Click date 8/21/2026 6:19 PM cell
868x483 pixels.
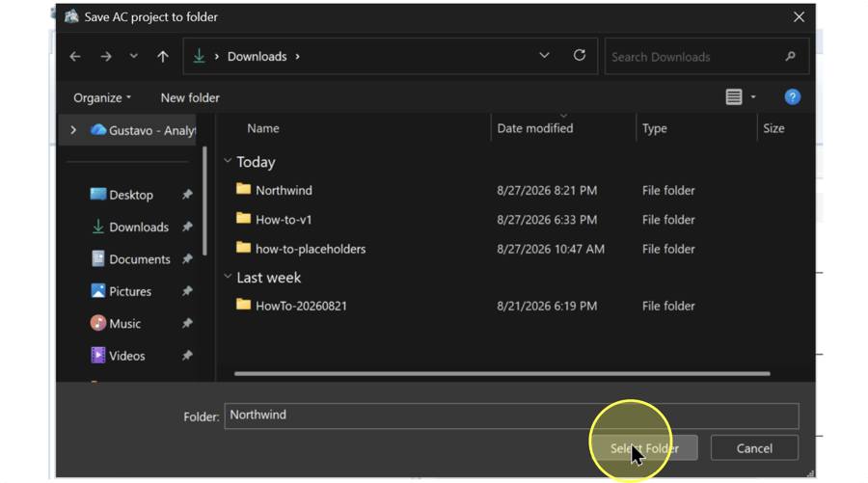coord(547,306)
